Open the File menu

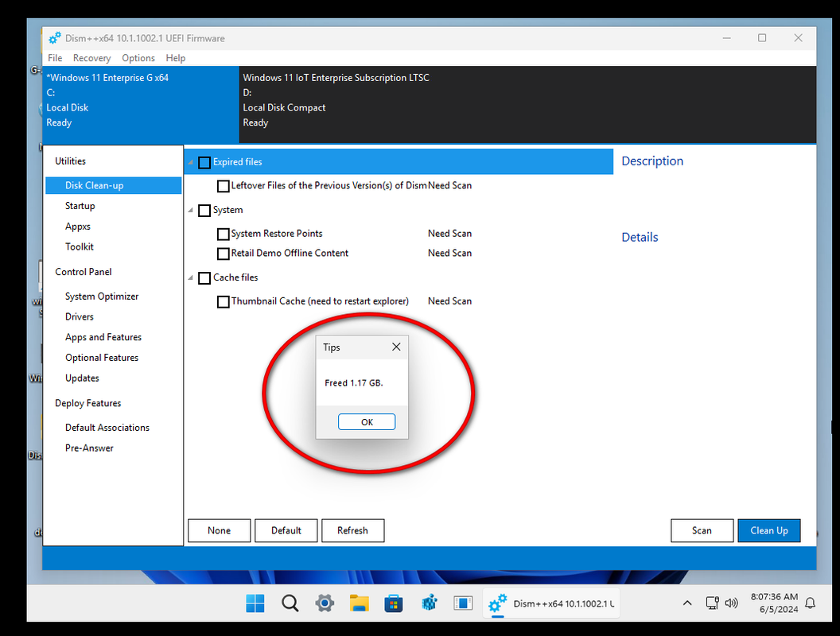point(55,58)
